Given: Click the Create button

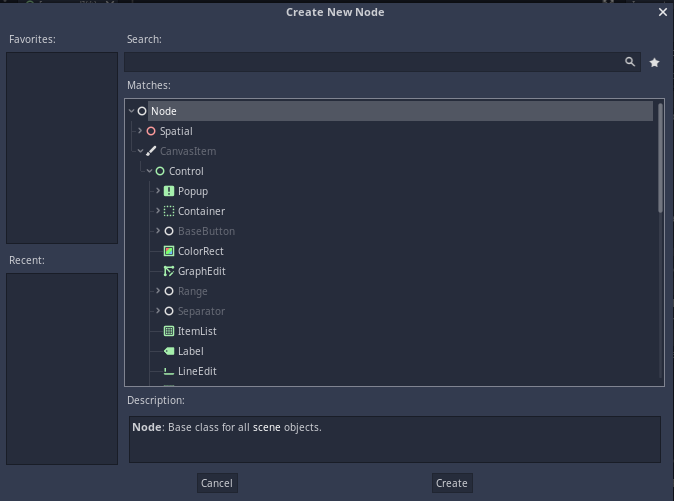Looking at the screenshot, I should coord(452,483).
